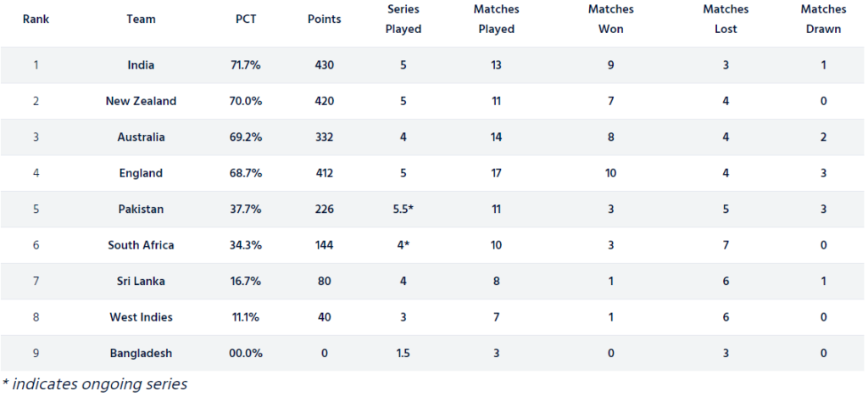Click the Points column header
The width and height of the screenshot is (868, 397).
tap(324, 19)
